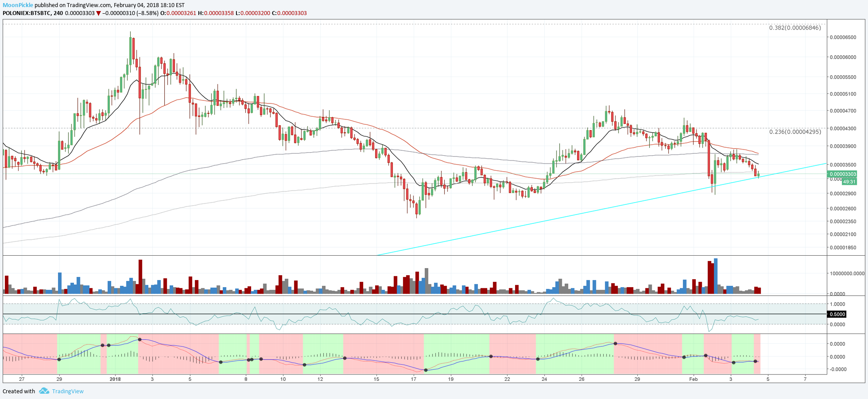Click the TradingView cloud logo icon
Screen dimensions: 868x399
[x=44, y=391]
